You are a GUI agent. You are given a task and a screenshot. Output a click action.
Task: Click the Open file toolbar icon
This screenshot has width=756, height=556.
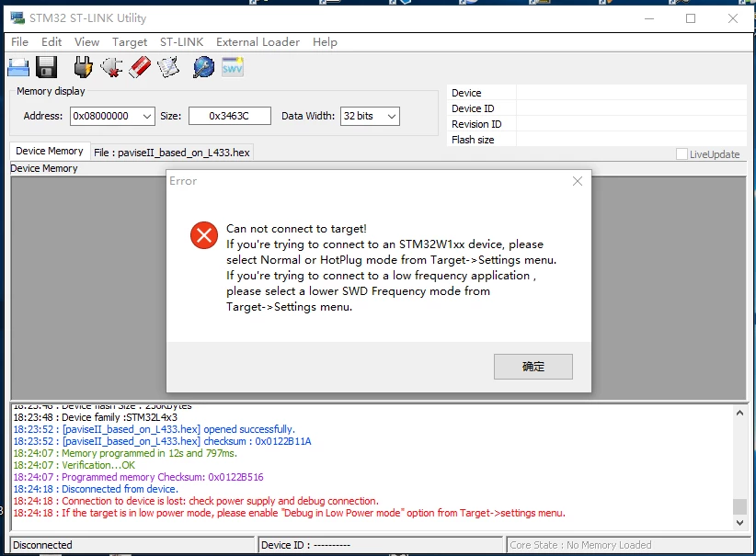pyautogui.click(x=18, y=67)
